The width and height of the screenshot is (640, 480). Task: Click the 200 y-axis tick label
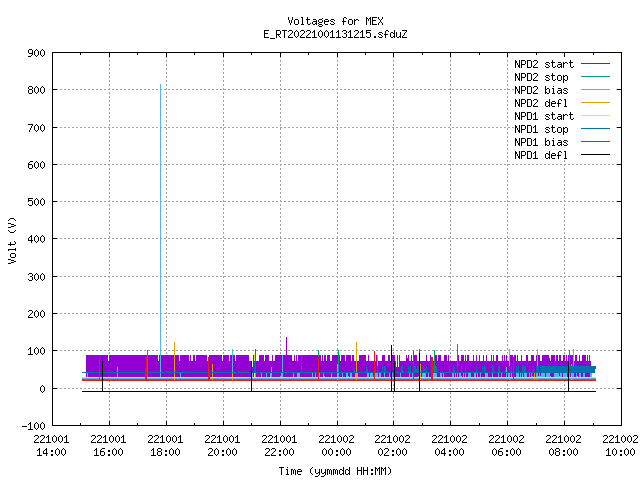click(x=36, y=314)
